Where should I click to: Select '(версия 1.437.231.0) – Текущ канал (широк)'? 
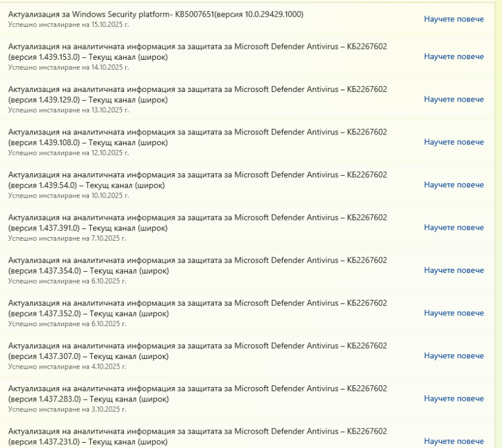coord(88,442)
